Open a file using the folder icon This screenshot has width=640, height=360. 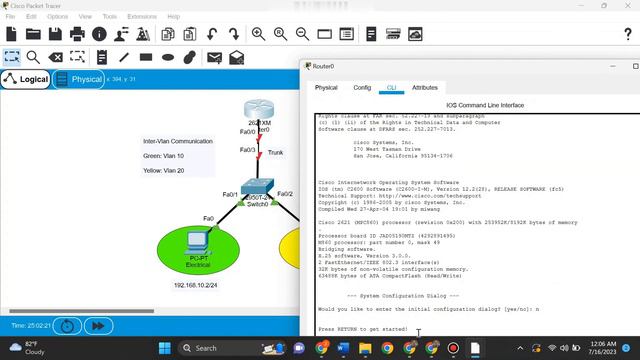[33, 34]
